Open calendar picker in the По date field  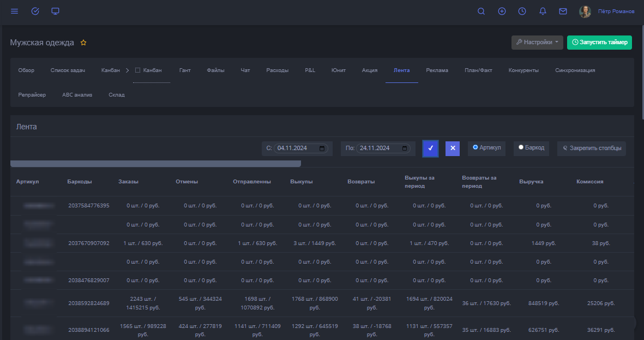(404, 148)
